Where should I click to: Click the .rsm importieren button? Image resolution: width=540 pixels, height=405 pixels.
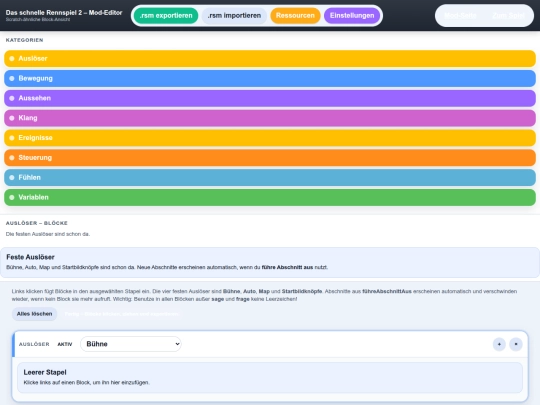point(234,15)
